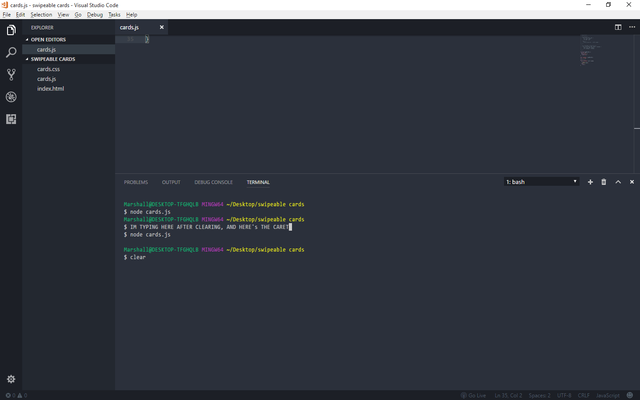The height and width of the screenshot is (400, 640).
Task: Close the terminal panel
Action: (x=632, y=182)
